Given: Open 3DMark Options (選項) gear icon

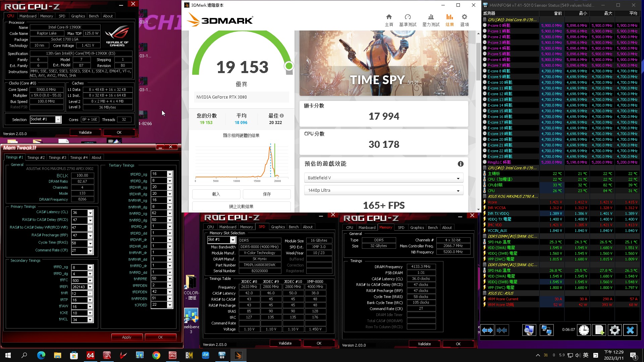Looking at the screenshot, I should click(x=464, y=20).
